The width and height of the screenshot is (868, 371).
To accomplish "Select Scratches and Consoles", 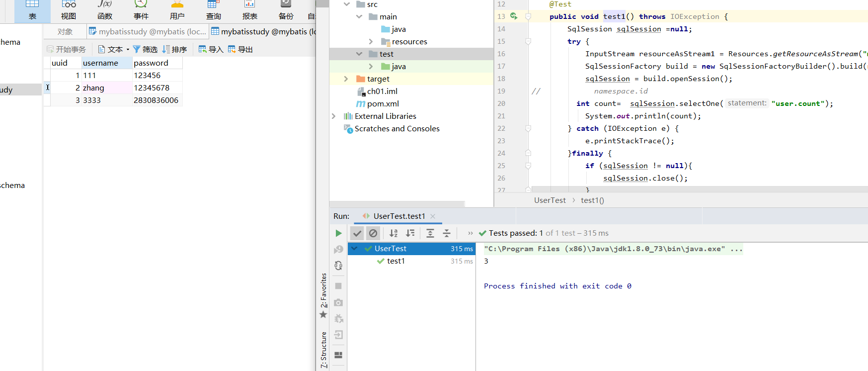I will click(392, 128).
